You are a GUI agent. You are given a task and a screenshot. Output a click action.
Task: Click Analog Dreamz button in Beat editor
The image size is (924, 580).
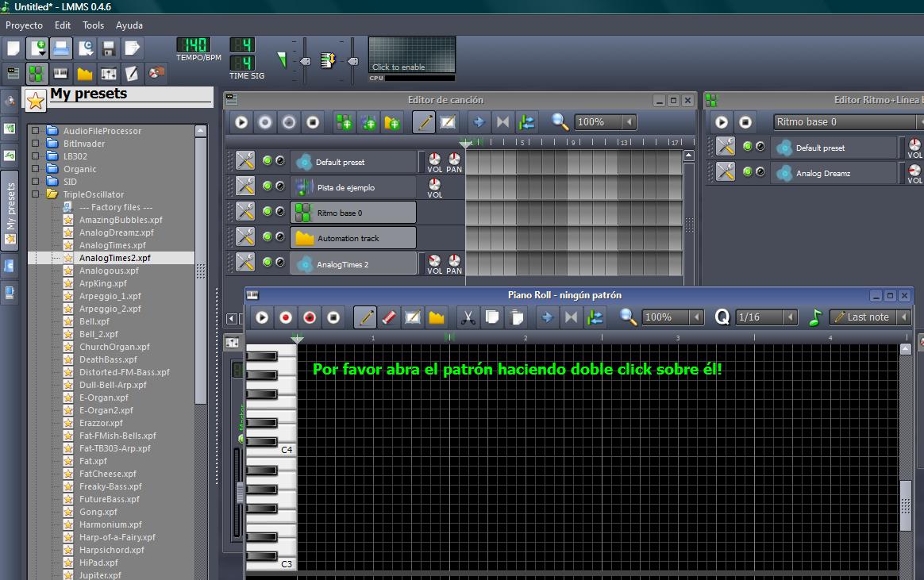pos(834,173)
